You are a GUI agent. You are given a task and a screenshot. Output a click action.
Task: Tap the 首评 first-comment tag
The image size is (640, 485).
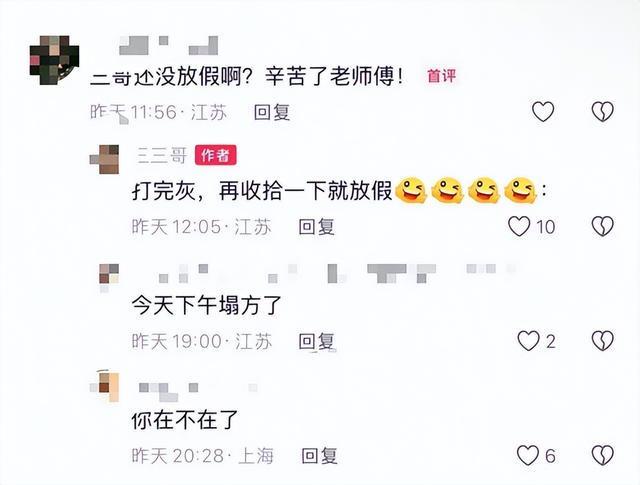coord(442,76)
